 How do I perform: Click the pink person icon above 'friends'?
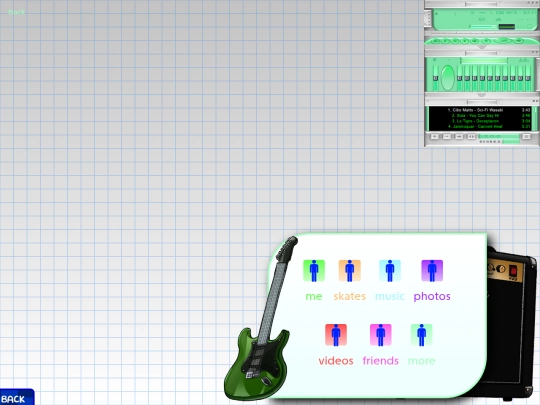(x=381, y=335)
